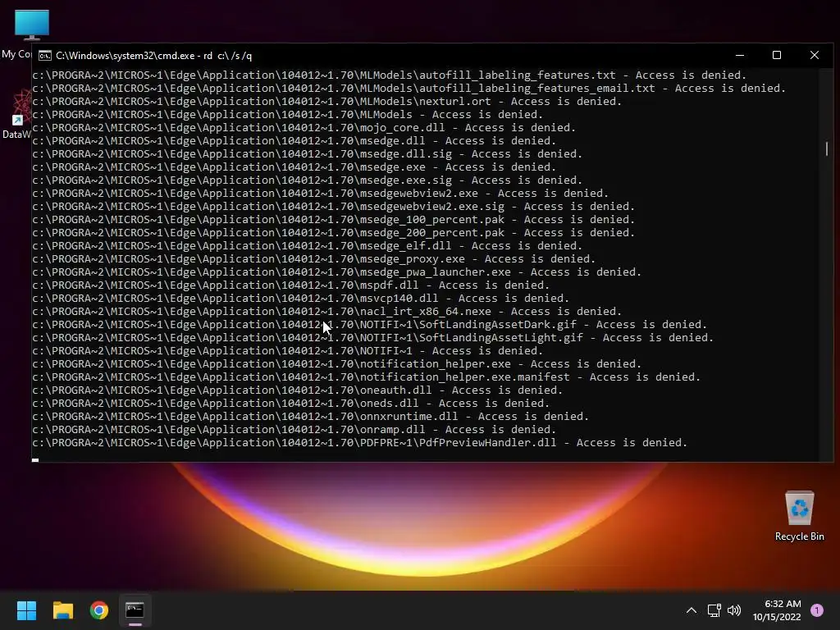Close the Command Prompt window

[815, 55]
